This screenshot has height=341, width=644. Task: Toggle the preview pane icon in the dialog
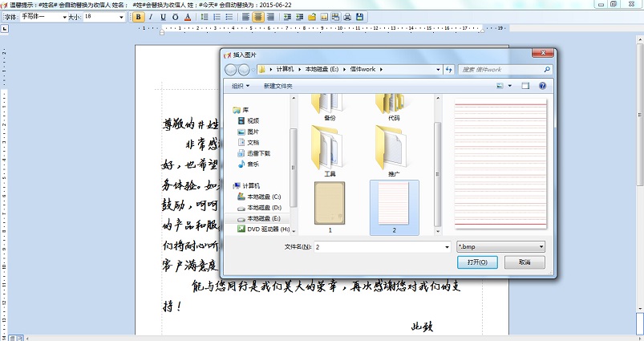coord(525,85)
